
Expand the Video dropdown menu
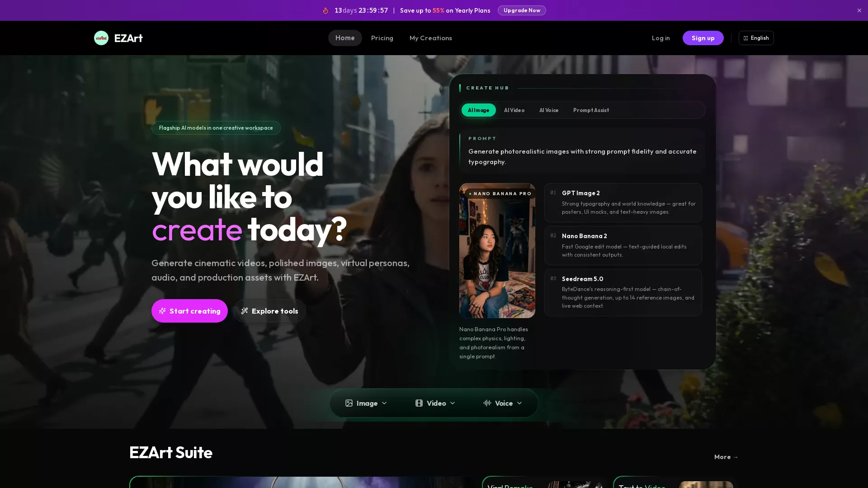coord(435,403)
